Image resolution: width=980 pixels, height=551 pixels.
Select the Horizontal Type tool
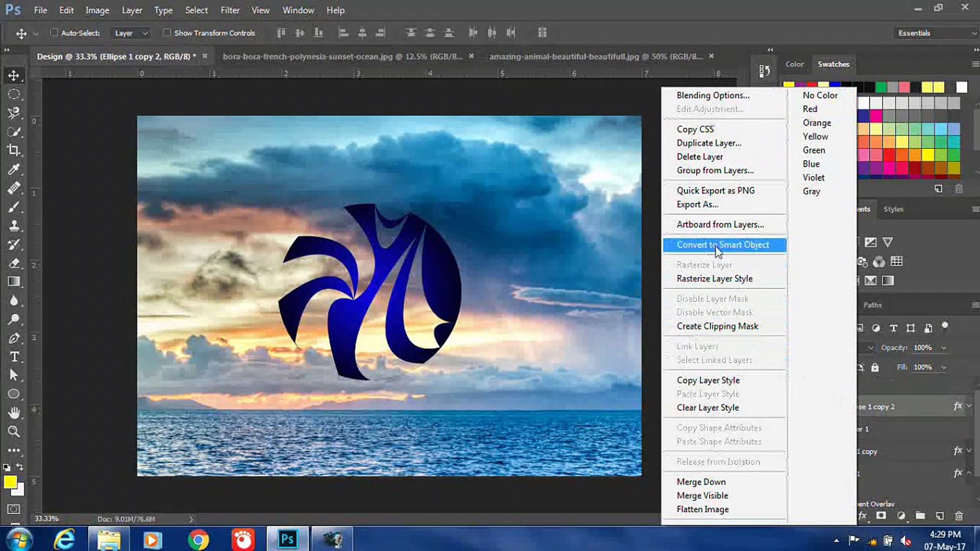14,357
